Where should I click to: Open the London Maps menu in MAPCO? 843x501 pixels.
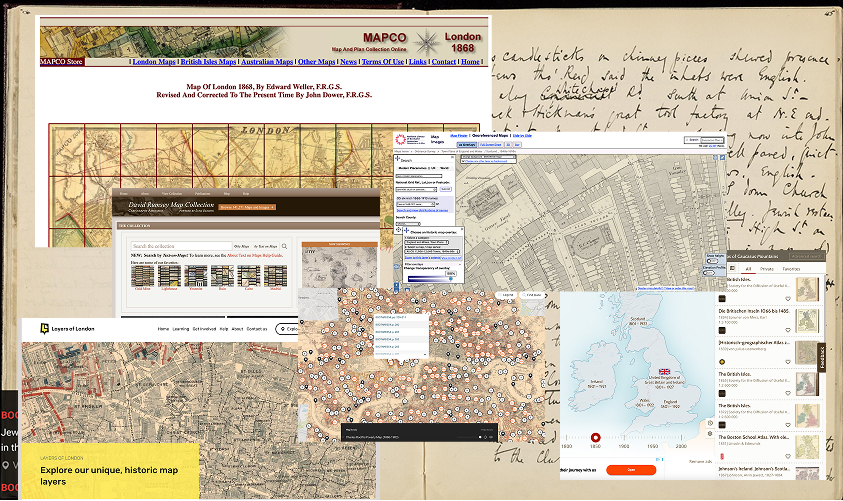[x=154, y=62]
